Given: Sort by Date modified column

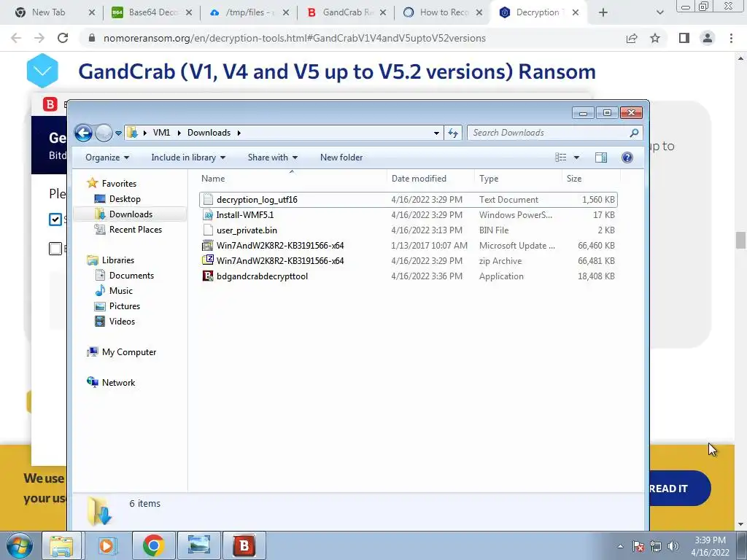Looking at the screenshot, I should point(430,179).
